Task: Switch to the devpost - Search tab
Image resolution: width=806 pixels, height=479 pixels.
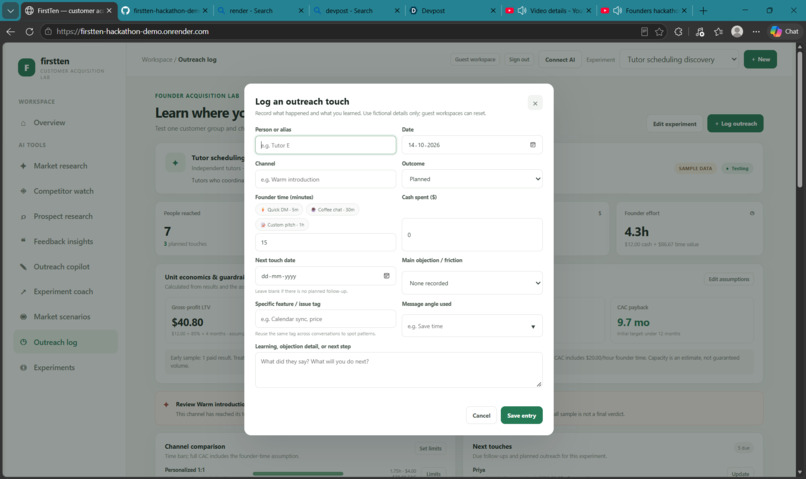Action: 357,10
